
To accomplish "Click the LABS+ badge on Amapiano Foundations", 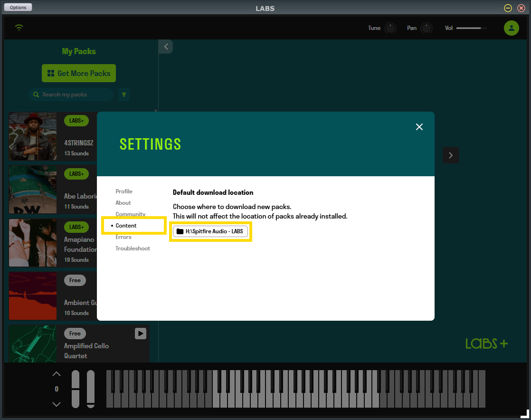I will pos(76,227).
